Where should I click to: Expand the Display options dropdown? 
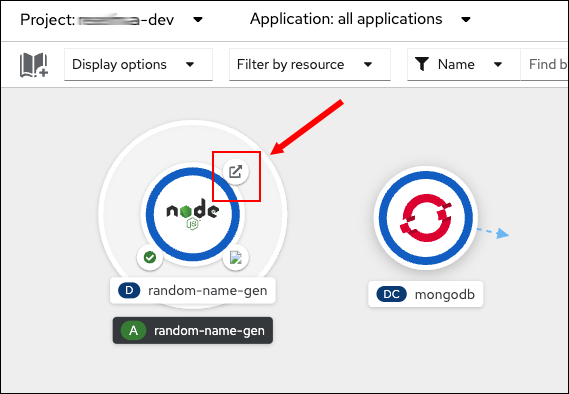pyautogui.click(x=138, y=64)
